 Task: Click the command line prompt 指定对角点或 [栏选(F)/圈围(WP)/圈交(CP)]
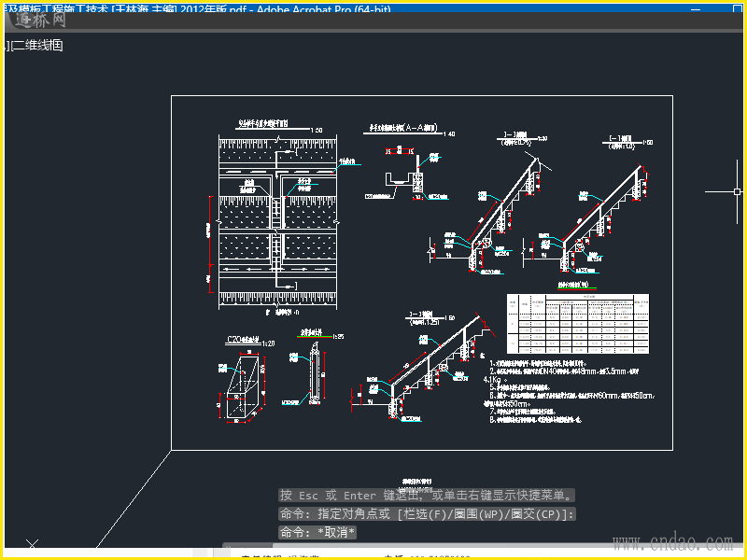pyautogui.click(x=427, y=514)
